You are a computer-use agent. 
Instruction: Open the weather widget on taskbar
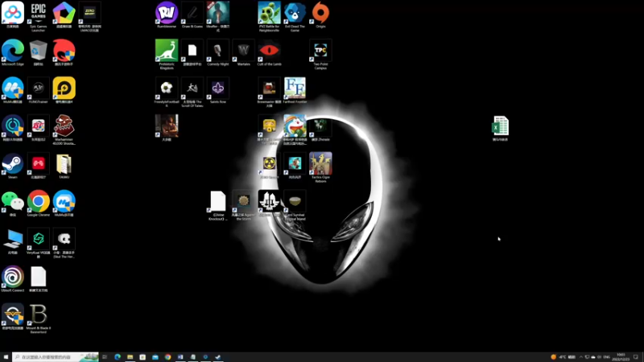point(563,357)
